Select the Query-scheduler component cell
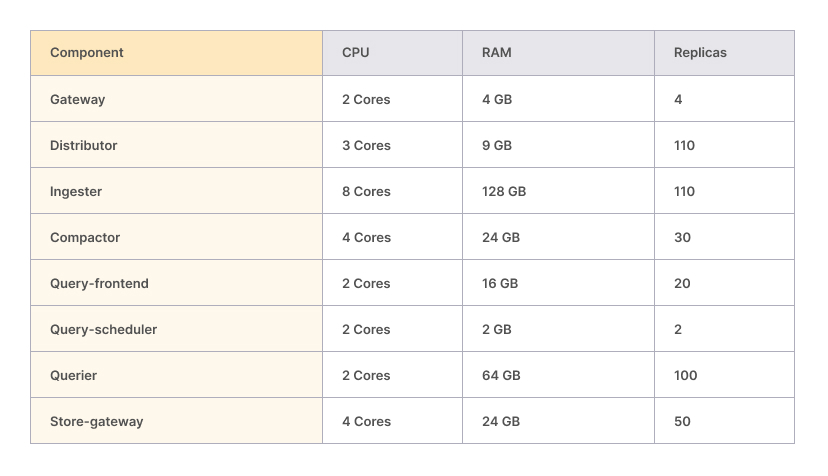Viewport: 828px width, 476px height. 103,330
